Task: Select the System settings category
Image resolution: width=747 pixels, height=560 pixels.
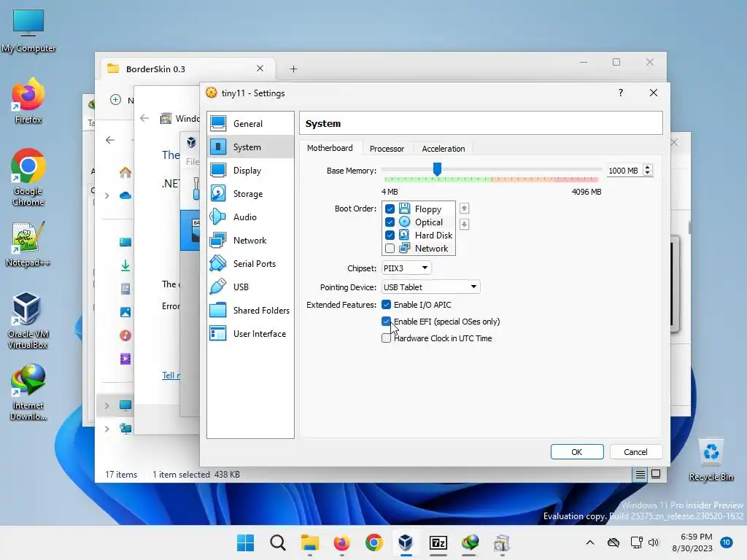Action: coord(251,147)
